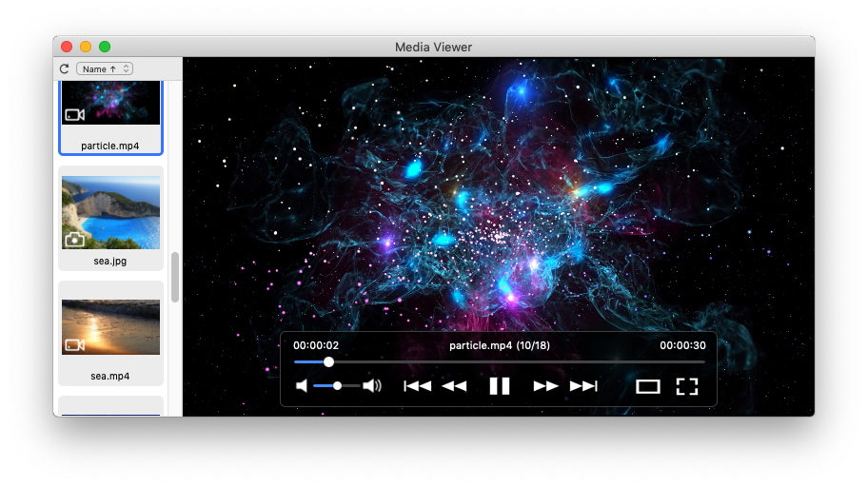Set volume to maximum with loud speaker icon
This screenshot has width=868, height=487.
coord(372,386)
